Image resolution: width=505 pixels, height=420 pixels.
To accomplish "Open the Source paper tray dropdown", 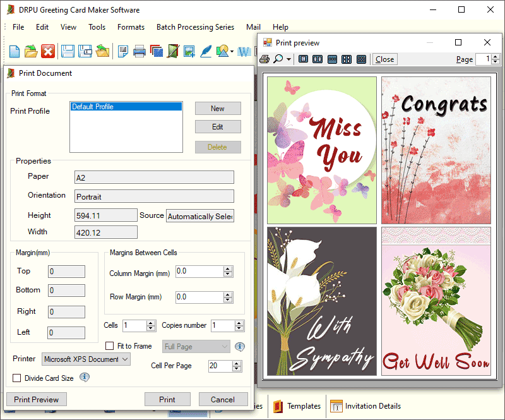I will point(199,216).
